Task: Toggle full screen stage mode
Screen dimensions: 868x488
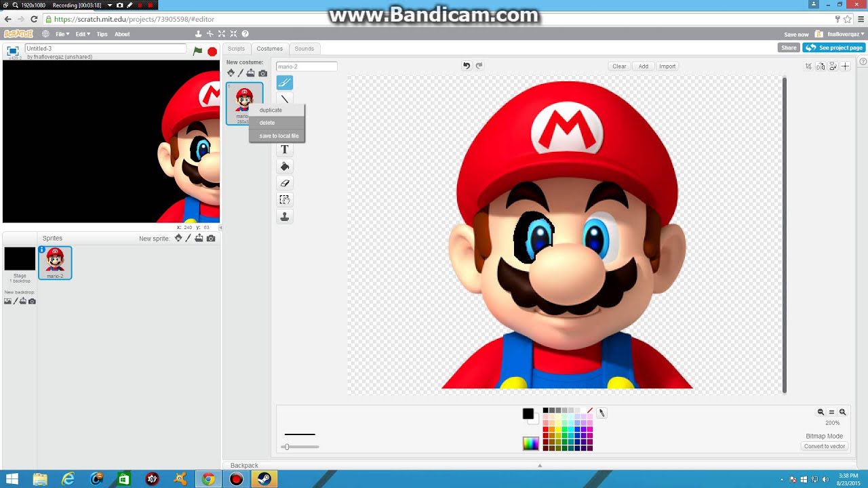Action: pos(12,51)
